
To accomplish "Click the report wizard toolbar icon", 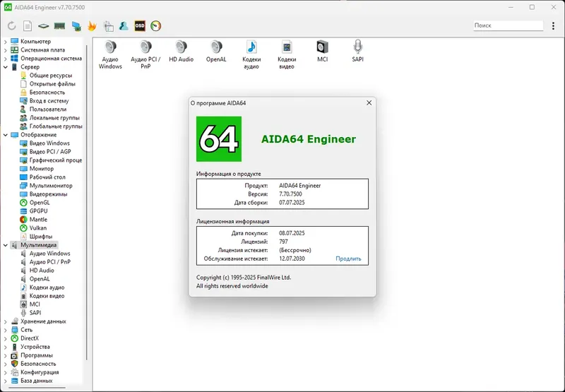I will (x=108, y=26).
